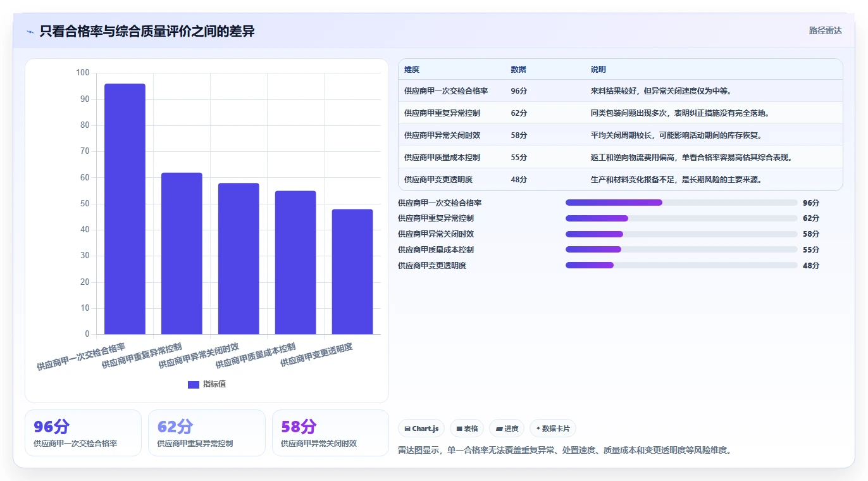Click the 96分 progress bar
This screenshot has height=481, width=868.
(x=681, y=203)
